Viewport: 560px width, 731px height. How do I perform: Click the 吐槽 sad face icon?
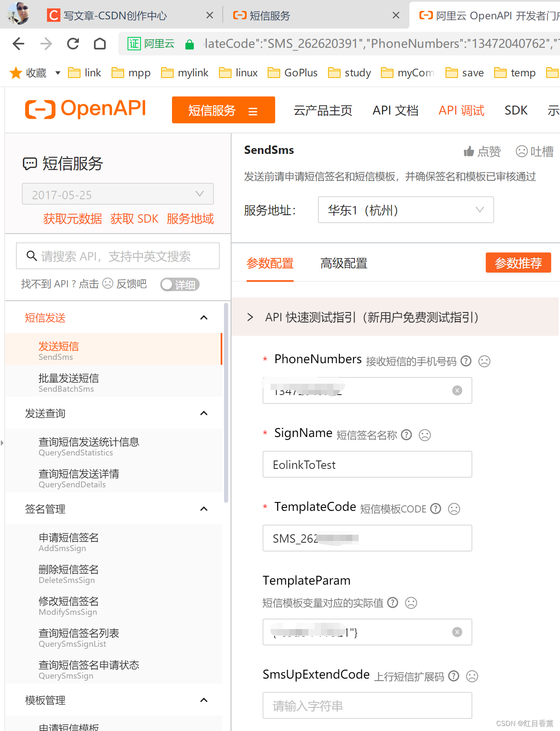coord(521,151)
